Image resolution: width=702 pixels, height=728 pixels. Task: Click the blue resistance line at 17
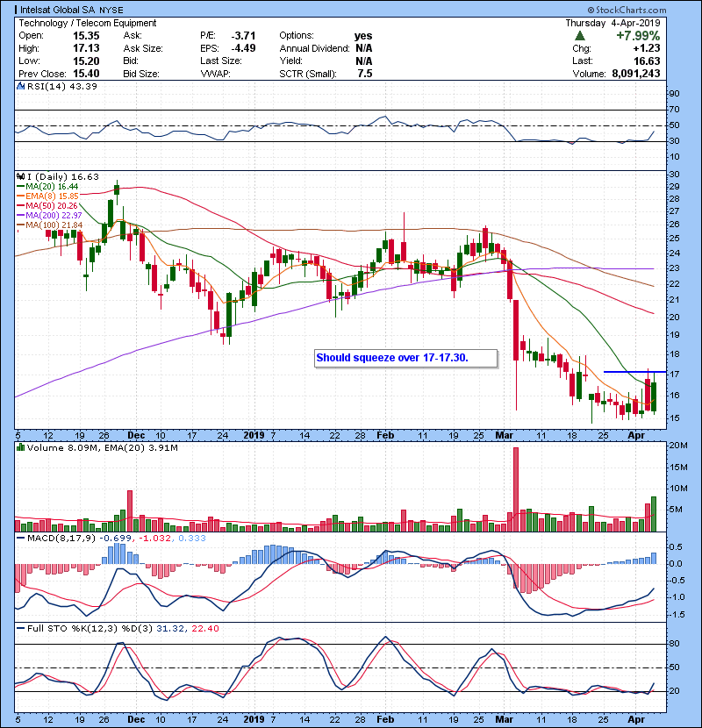pyautogui.click(x=634, y=372)
